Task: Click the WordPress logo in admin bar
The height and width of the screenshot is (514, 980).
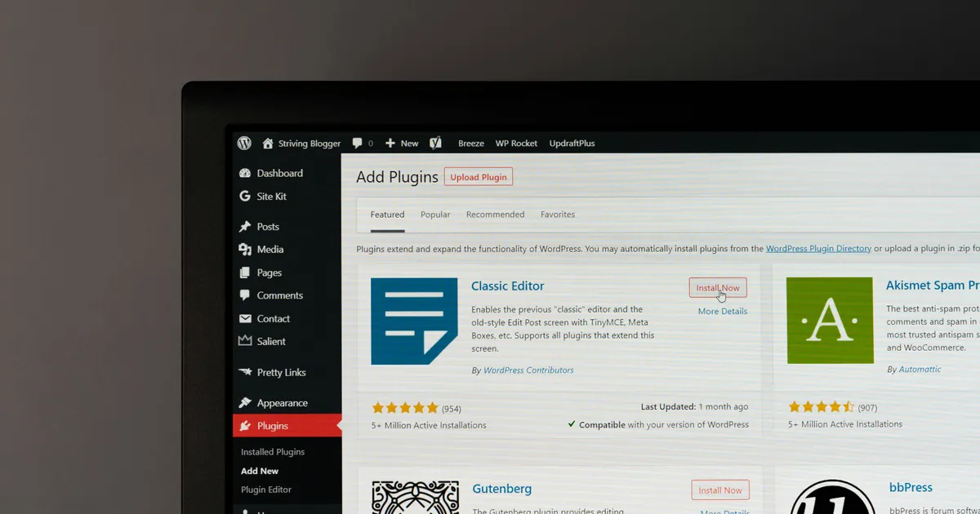Action: pos(244,143)
